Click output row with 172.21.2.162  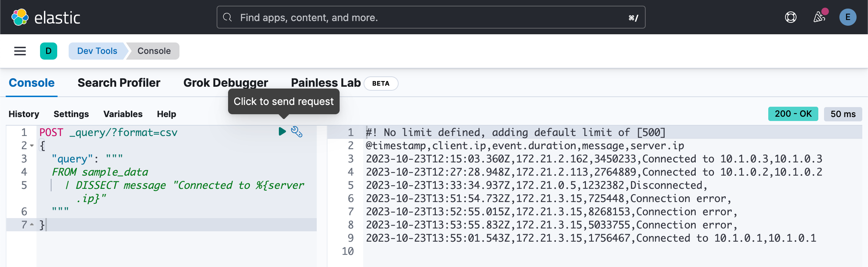[x=594, y=159]
